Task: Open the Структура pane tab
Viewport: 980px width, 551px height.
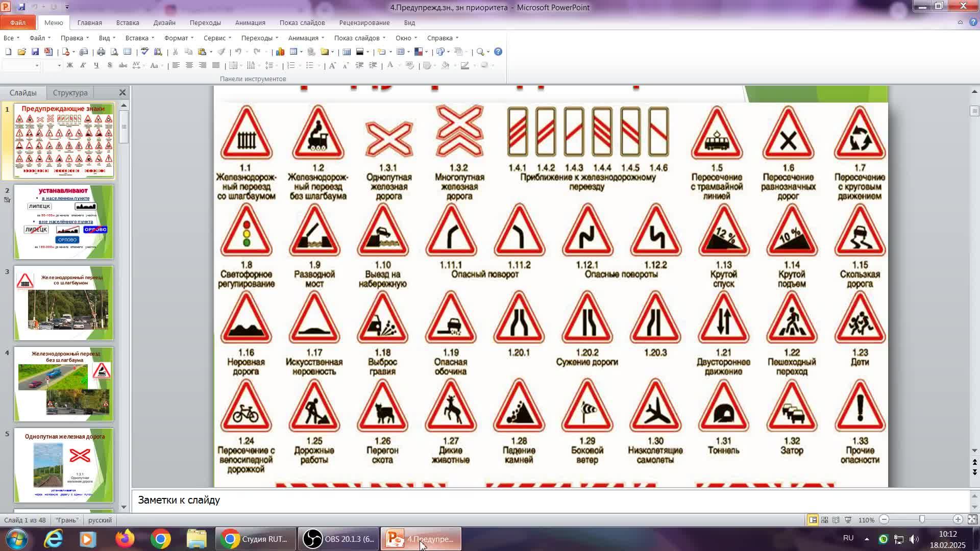Action: [70, 93]
